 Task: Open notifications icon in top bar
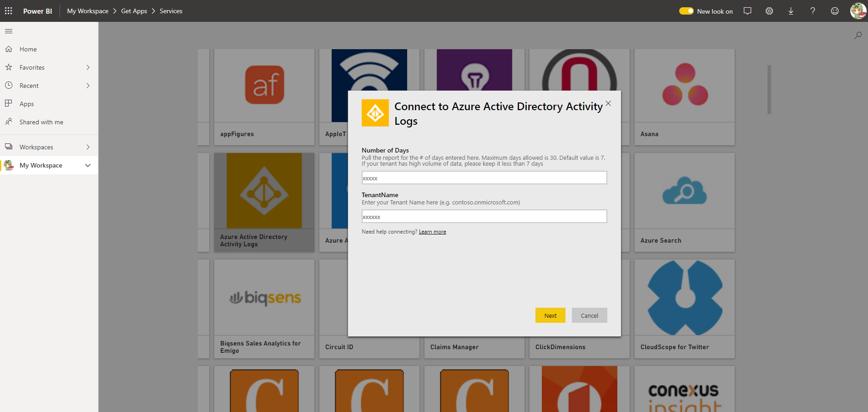tap(747, 11)
